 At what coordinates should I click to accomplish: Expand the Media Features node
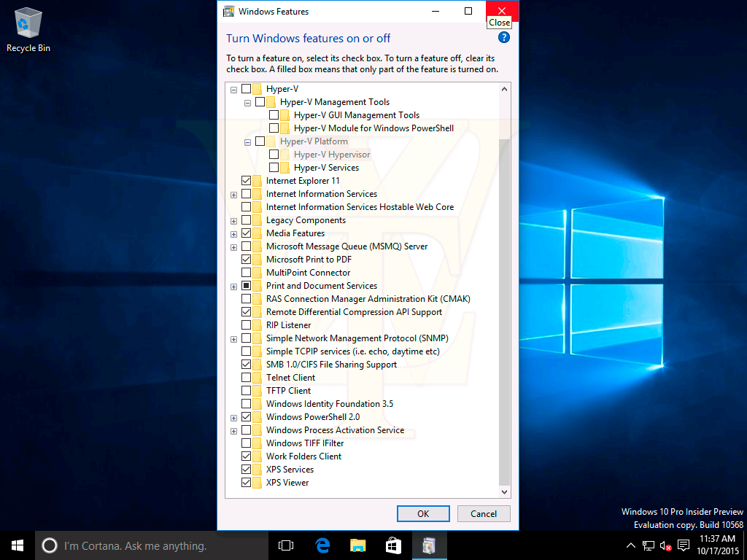point(233,233)
